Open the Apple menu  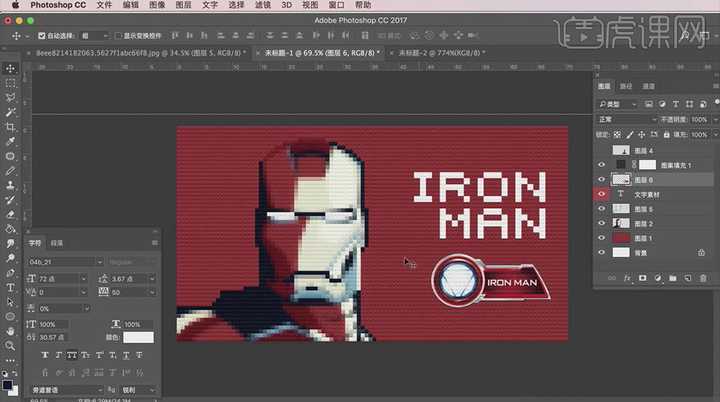point(16,5)
